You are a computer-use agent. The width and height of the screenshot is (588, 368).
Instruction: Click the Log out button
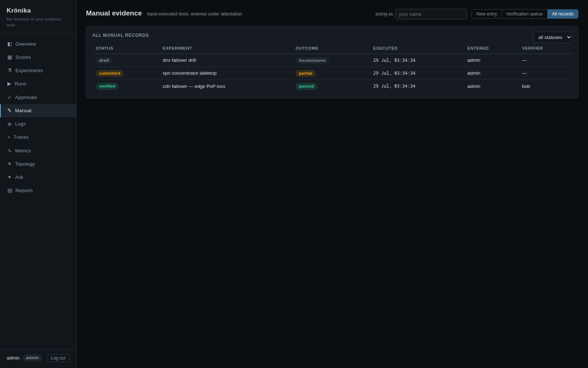click(x=58, y=358)
